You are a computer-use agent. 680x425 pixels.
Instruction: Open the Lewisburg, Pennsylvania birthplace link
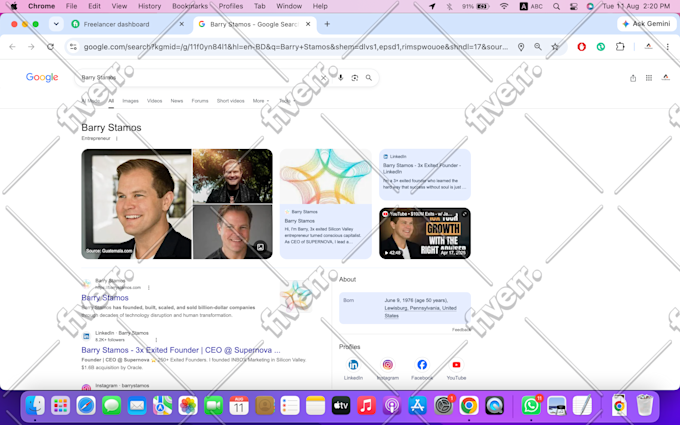click(420, 312)
